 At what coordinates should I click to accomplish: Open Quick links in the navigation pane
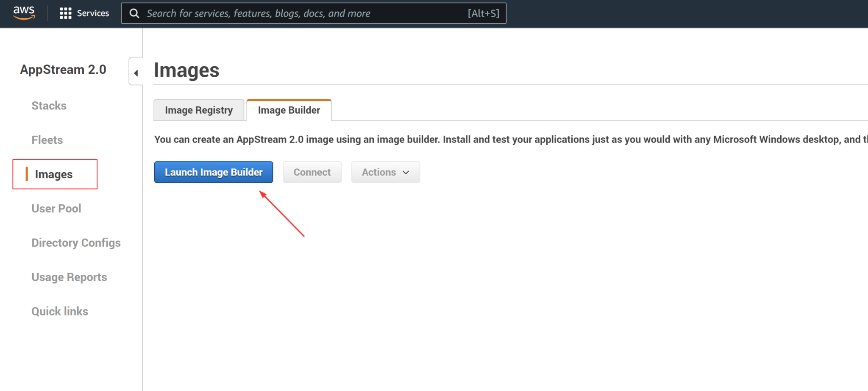[x=60, y=311]
